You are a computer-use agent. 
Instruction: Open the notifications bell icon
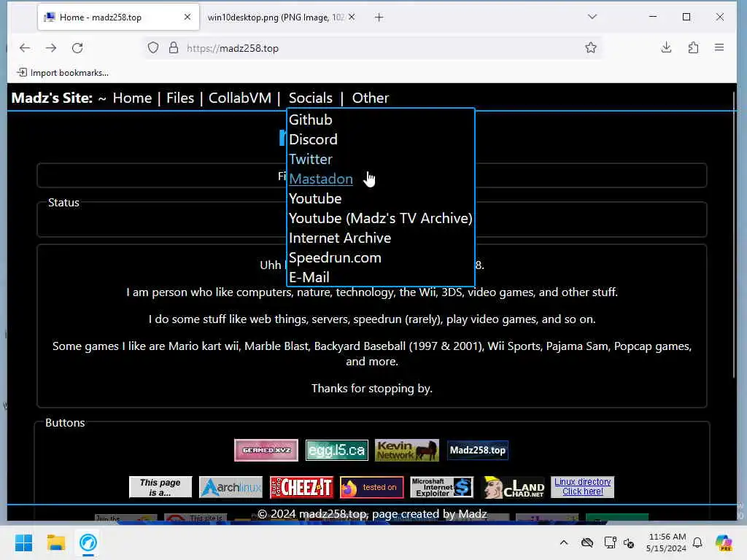[x=697, y=542]
